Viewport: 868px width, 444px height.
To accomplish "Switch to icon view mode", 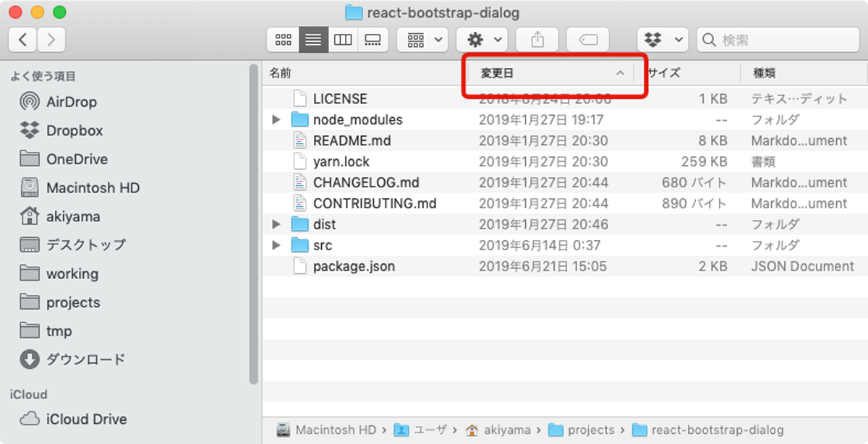I will (x=283, y=40).
